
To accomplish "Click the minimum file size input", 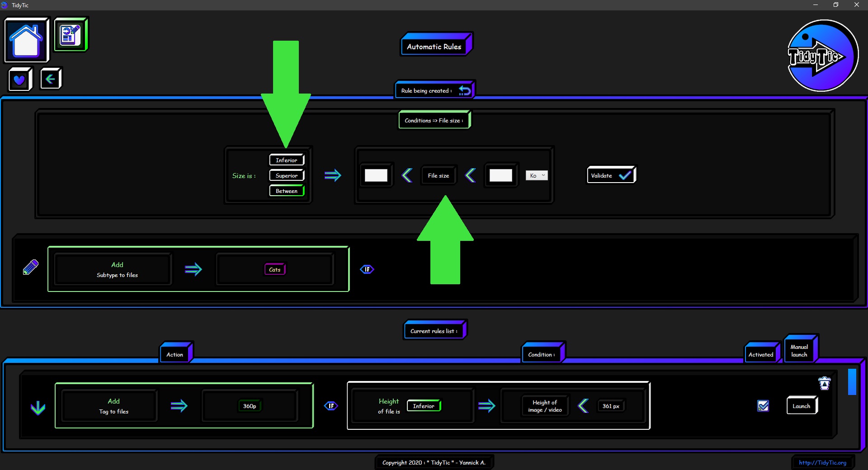I will point(376,175).
